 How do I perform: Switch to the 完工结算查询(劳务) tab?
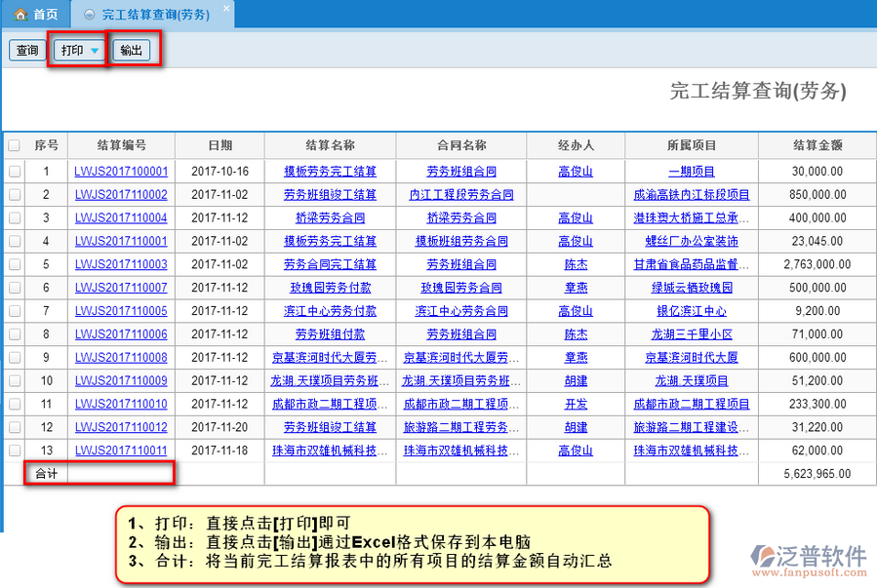click(x=156, y=15)
